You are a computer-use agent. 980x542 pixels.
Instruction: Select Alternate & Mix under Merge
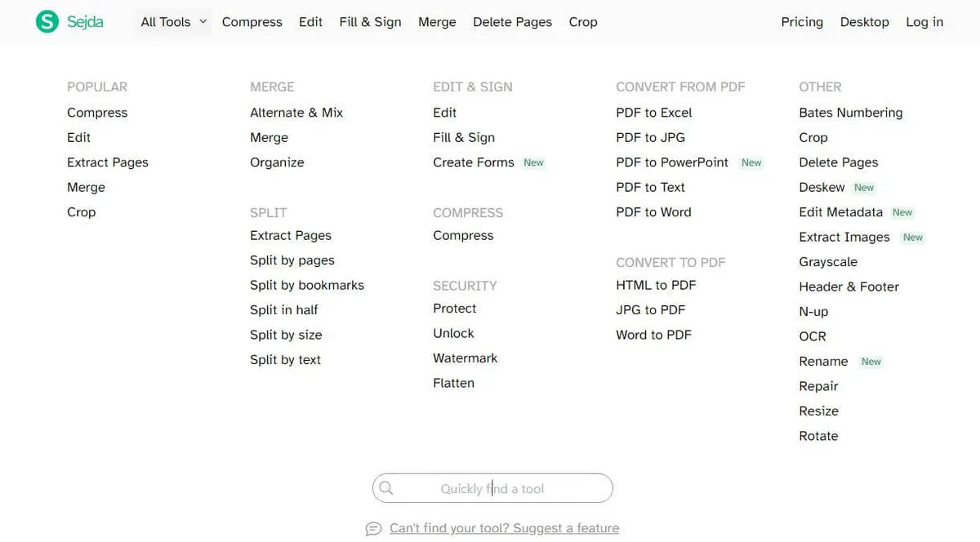[296, 113]
